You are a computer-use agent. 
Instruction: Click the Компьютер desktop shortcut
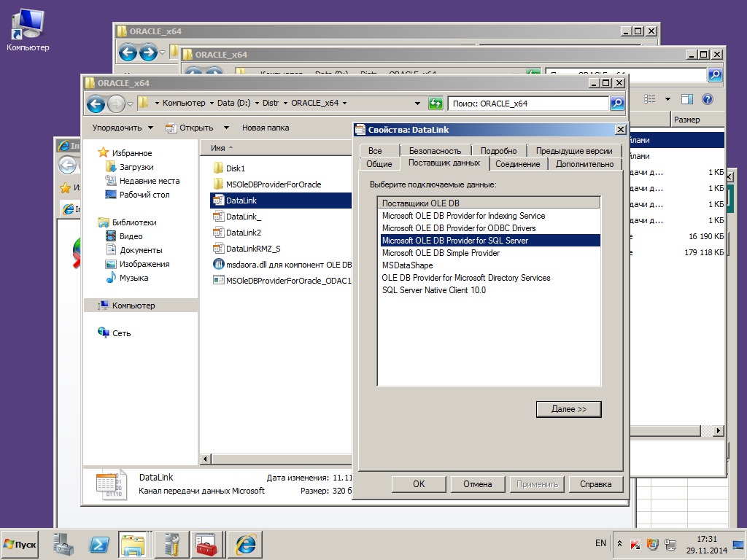(28, 30)
